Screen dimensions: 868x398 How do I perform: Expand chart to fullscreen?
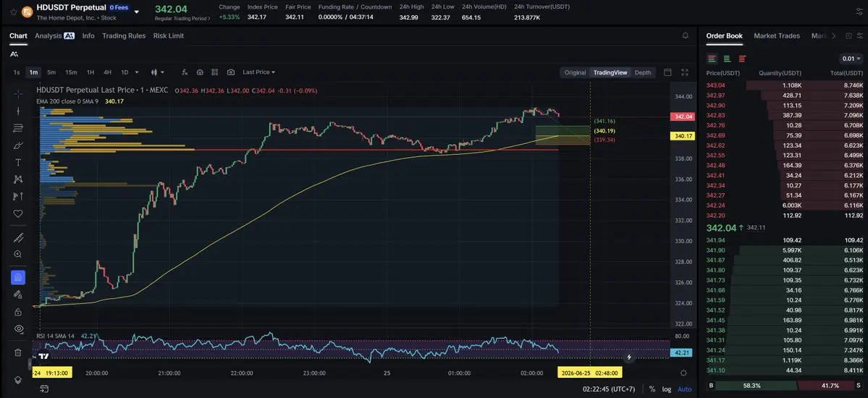tap(685, 72)
